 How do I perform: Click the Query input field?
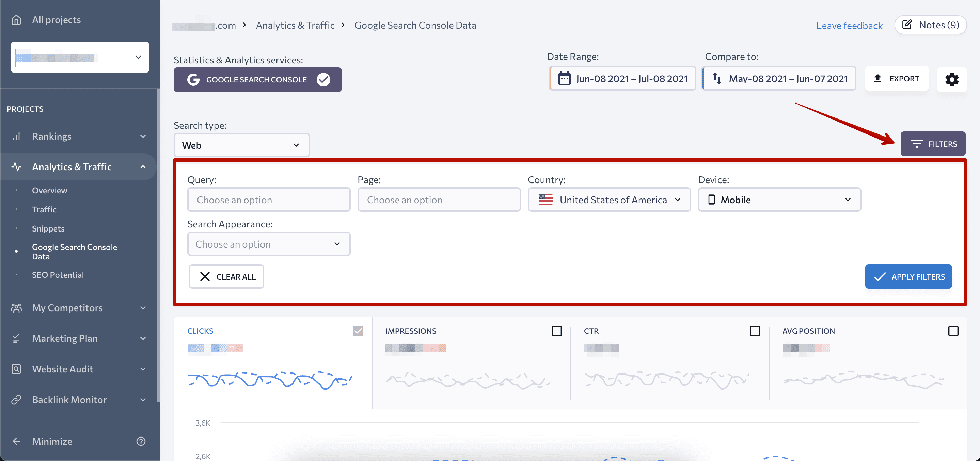(x=269, y=199)
